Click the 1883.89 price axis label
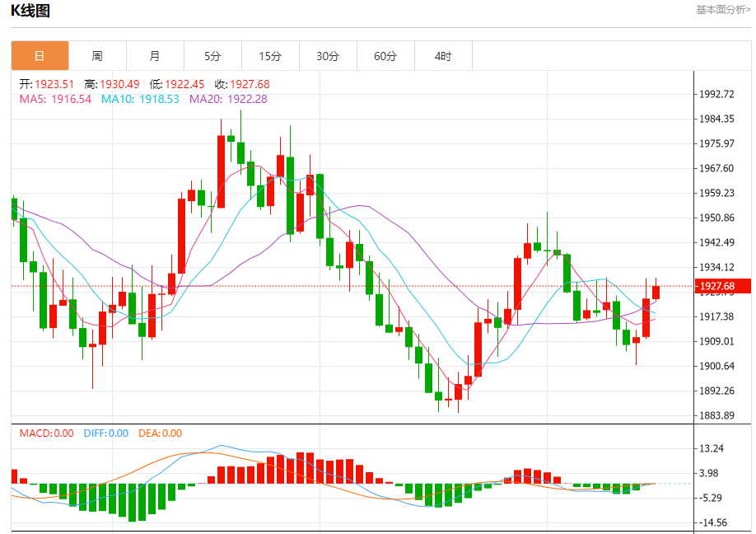Viewport: 756px width, 534px height. coord(717,415)
